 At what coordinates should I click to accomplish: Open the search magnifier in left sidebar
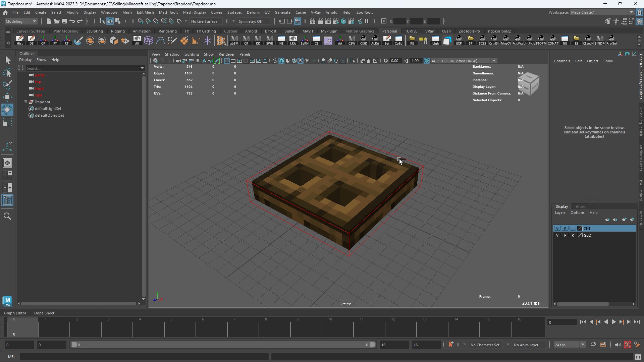pyautogui.click(x=7, y=216)
